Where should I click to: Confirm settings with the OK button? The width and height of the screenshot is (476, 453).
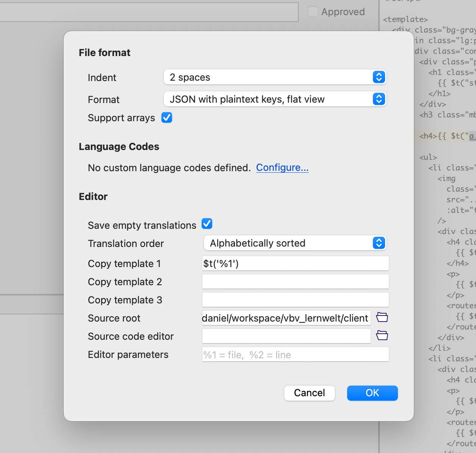(372, 393)
